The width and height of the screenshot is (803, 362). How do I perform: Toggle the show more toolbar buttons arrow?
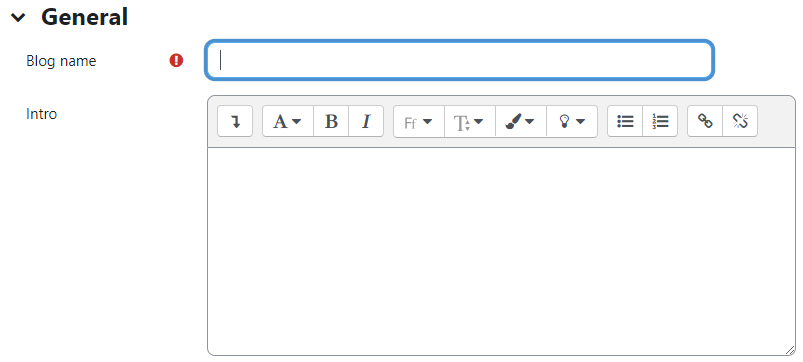pyautogui.click(x=235, y=121)
